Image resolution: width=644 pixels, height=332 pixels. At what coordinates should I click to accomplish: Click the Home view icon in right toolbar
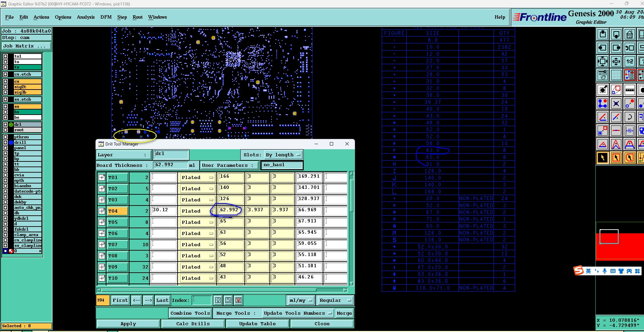629,34
